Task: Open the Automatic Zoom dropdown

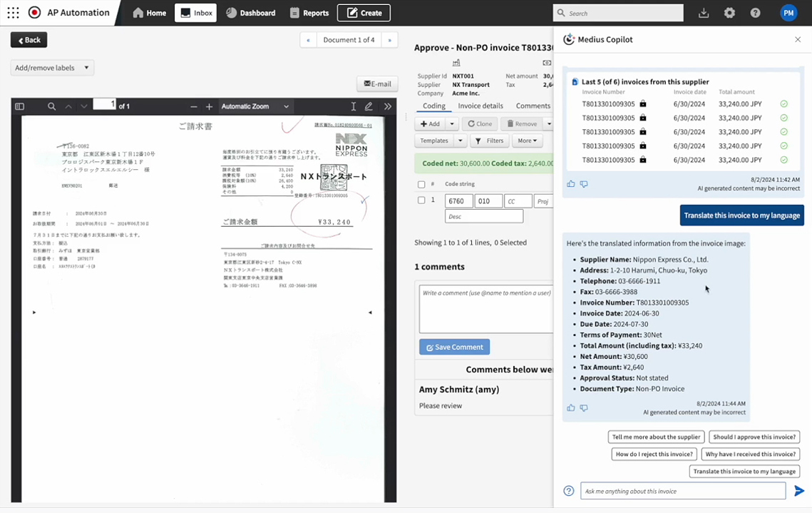Action: pyautogui.click(x=255, y=106)
